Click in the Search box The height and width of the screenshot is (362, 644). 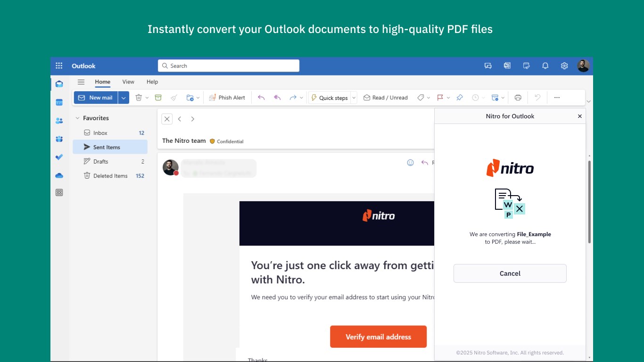[229, 66]
